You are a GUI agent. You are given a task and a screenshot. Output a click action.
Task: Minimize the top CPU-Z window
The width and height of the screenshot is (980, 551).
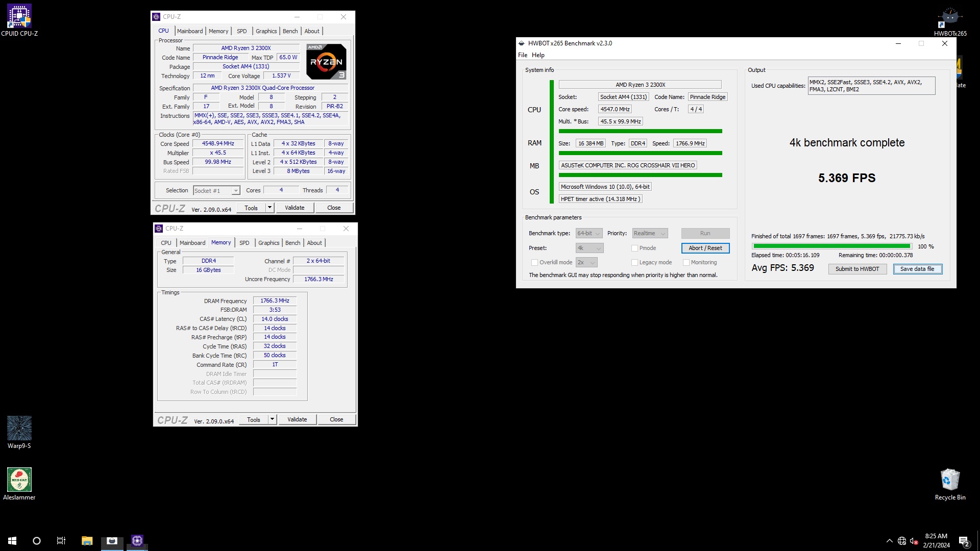point(297,17)
